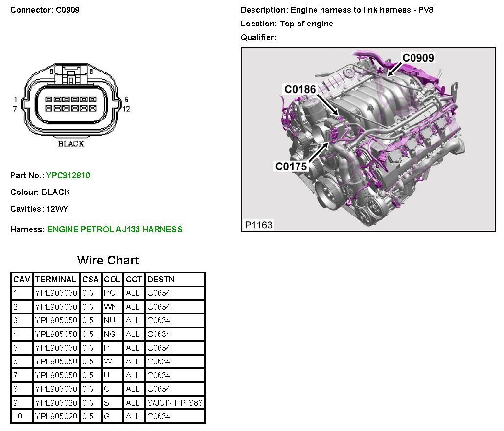
Task: Click the P1163 image reference label
Action: click(x=259, y=225)
